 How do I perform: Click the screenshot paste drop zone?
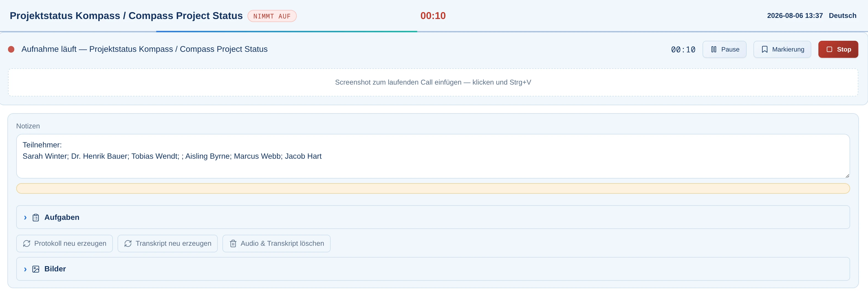pos(433,82)
